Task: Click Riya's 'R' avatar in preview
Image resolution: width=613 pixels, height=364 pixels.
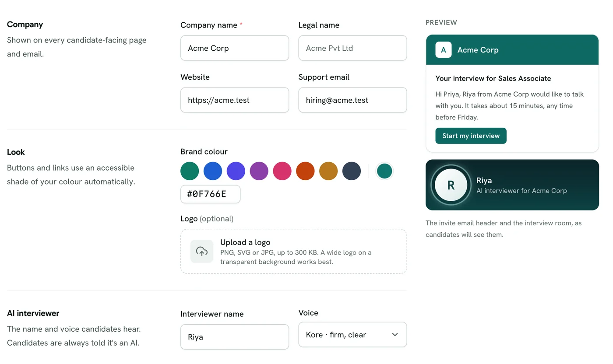Action: pyautogui.click(x=451, y=185)
